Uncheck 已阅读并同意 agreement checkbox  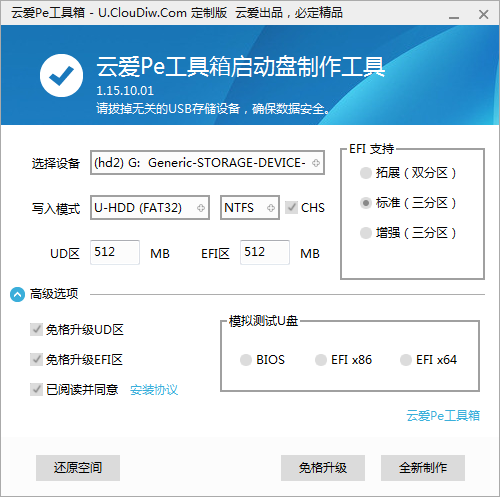click(36, 389)
